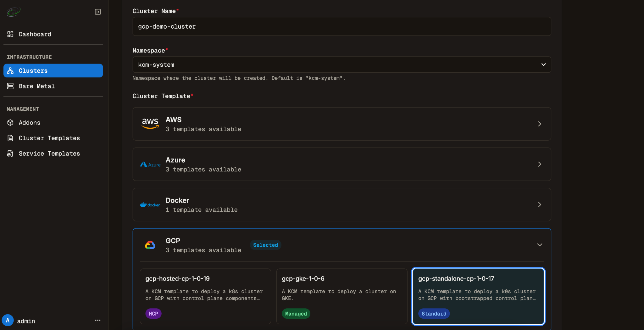Collapse the sidebar with the panel icon
This screenshot has height=330, width=644.
pos(98,12)
